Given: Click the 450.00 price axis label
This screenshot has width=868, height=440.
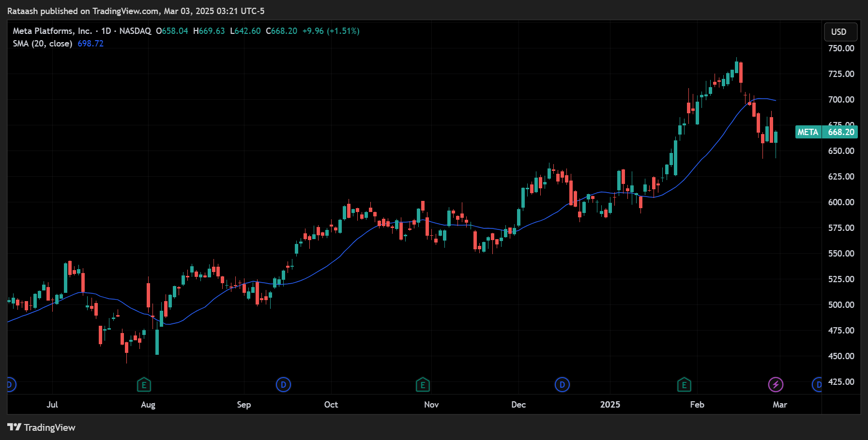Looking at the screenshot, I should click(841, 356).
